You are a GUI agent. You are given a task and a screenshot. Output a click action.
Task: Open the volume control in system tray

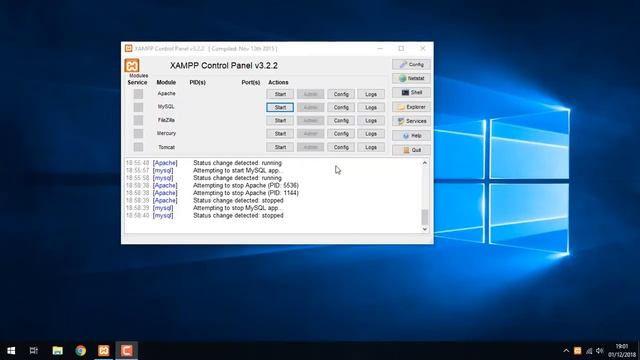(x=600, y=351)
